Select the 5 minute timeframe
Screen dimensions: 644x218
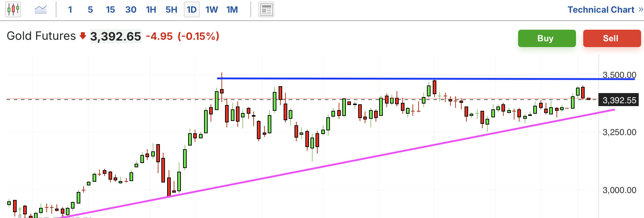coord(90,10)
